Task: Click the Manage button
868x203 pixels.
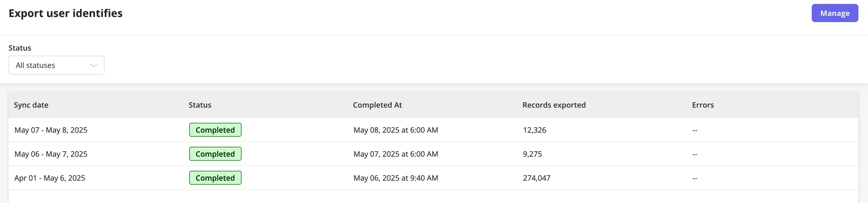Action: (x=835, y=13)
